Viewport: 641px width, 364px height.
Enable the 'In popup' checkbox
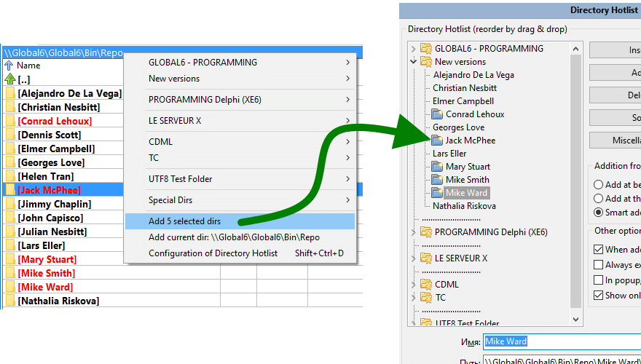pyautogui.click(x=599, y=280)
